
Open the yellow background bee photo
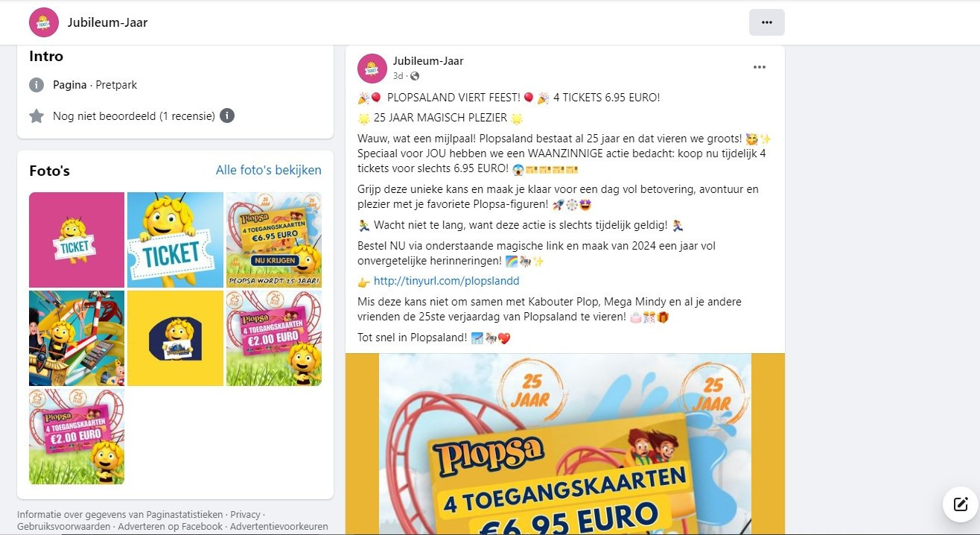tap(175, 338)
